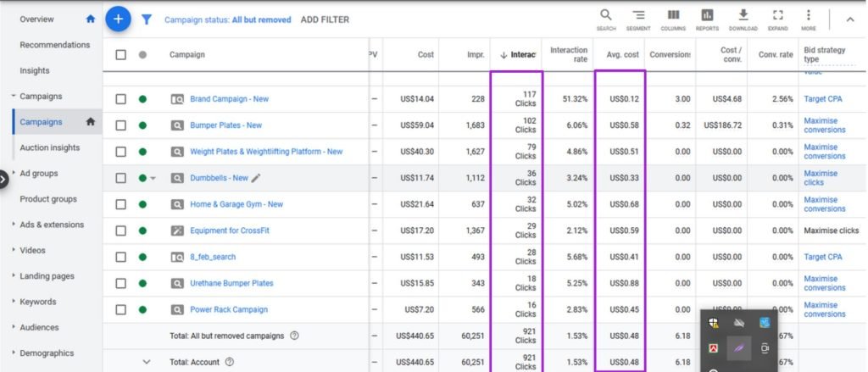Expand table with the Expand icon
The width and height of the screenshot is (868, 372).
tap(777, 15)
